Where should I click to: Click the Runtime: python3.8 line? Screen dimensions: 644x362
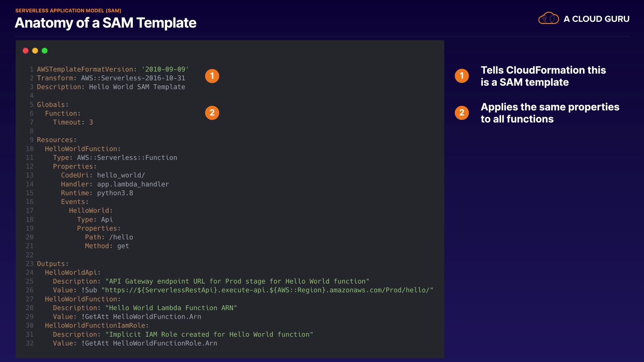(97, 193)
